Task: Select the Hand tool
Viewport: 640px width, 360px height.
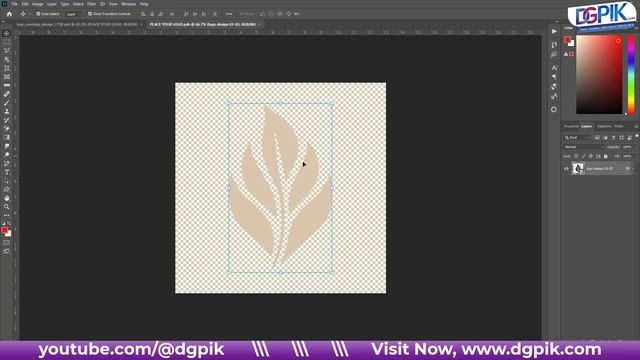Action: pyautogui.click(x=7, y=198)
